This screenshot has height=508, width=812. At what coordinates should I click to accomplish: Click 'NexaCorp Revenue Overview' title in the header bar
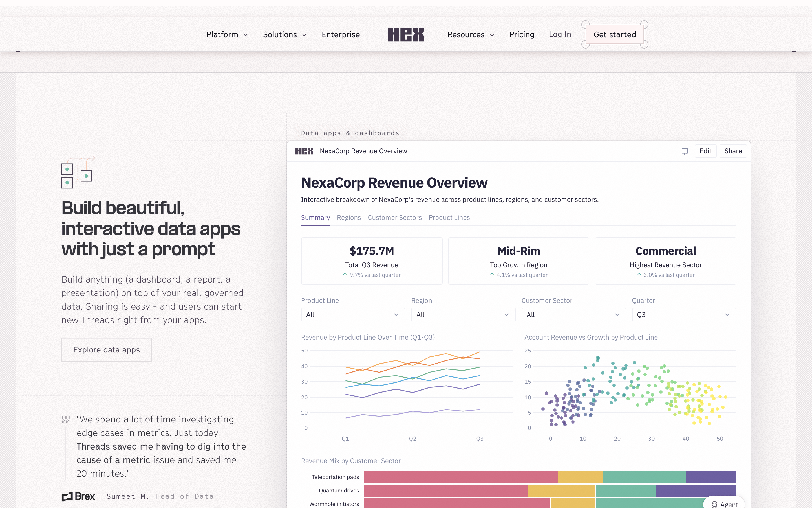coord(363,151)
